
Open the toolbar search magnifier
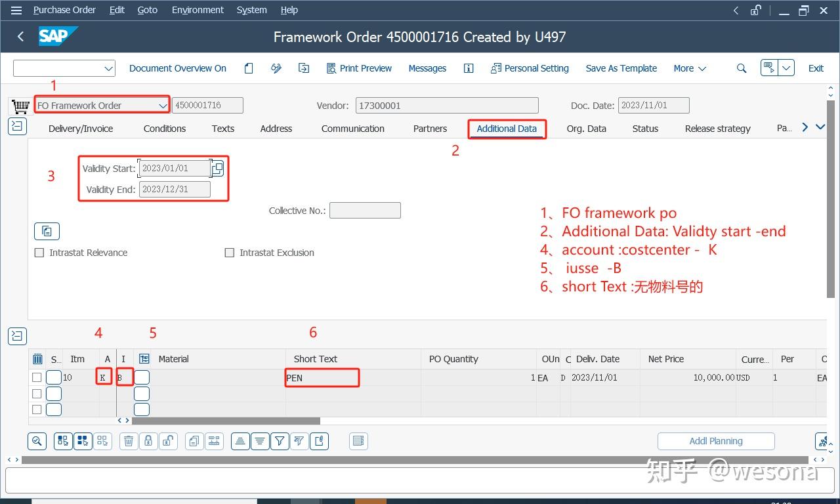point(742,68)
